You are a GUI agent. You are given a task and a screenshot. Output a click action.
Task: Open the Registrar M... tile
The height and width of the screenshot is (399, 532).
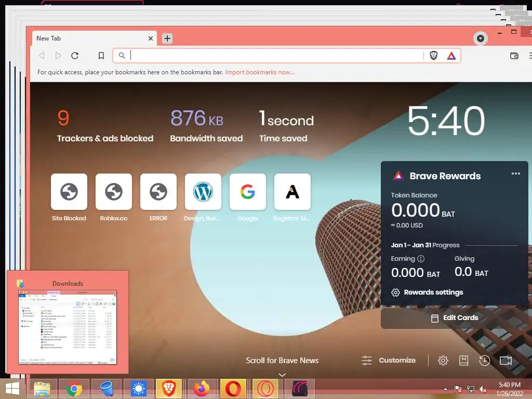point(292,192)
